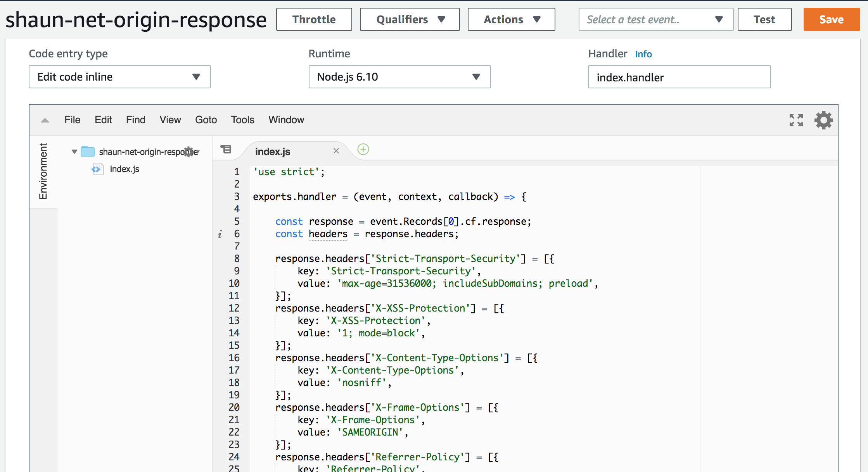Open the editor settings gear
This screenshot has height=472, width=868.
coord(823,120)
